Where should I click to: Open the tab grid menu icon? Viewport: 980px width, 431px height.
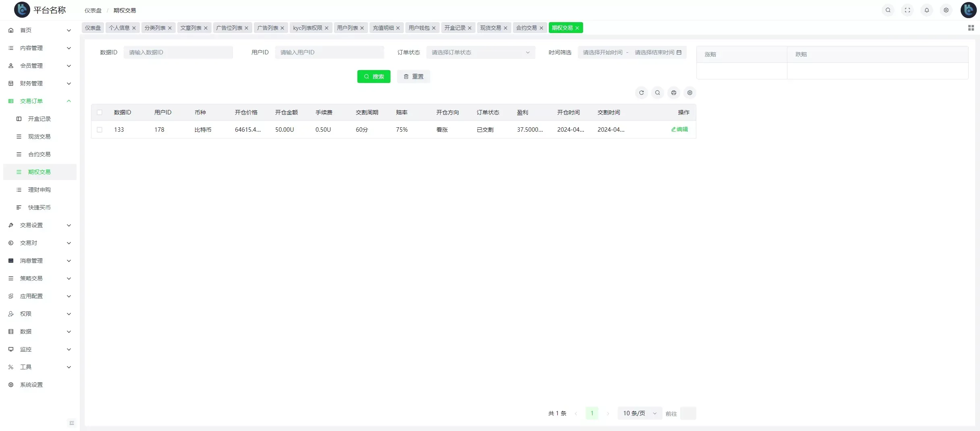(971, 28)
